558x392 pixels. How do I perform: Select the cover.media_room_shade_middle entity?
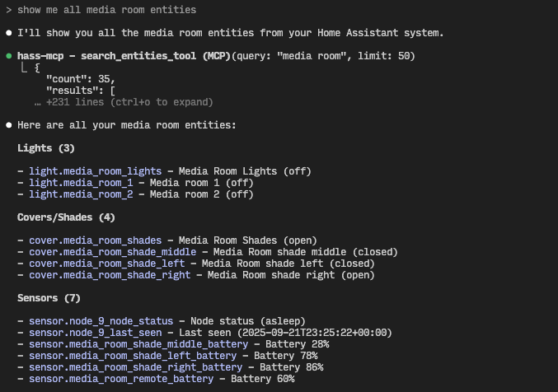click(x=112, y=252)
